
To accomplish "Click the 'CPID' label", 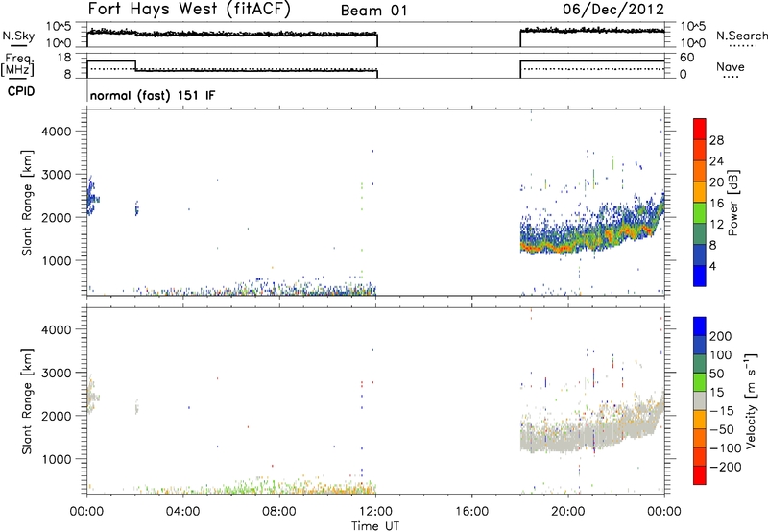I will [21, 91].
